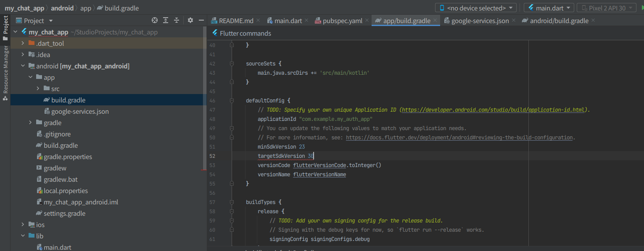Fold the sourceSets block at line 42

tap(232, 64)
